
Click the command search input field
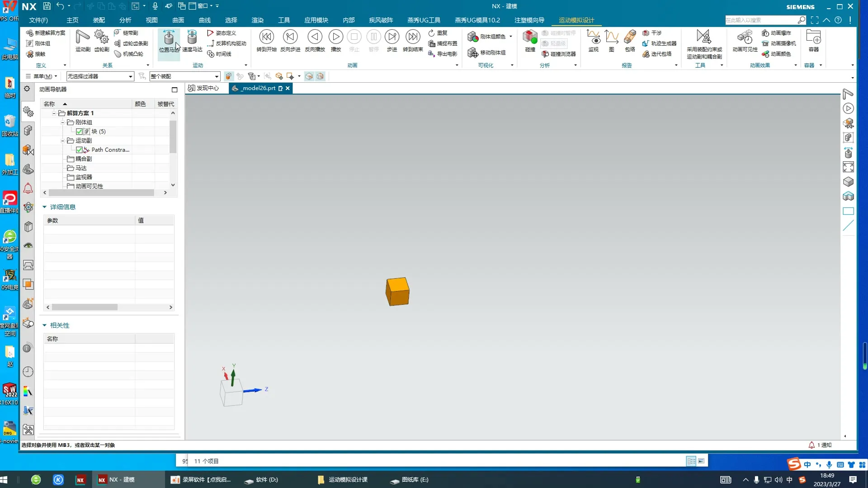pos(760,20)
